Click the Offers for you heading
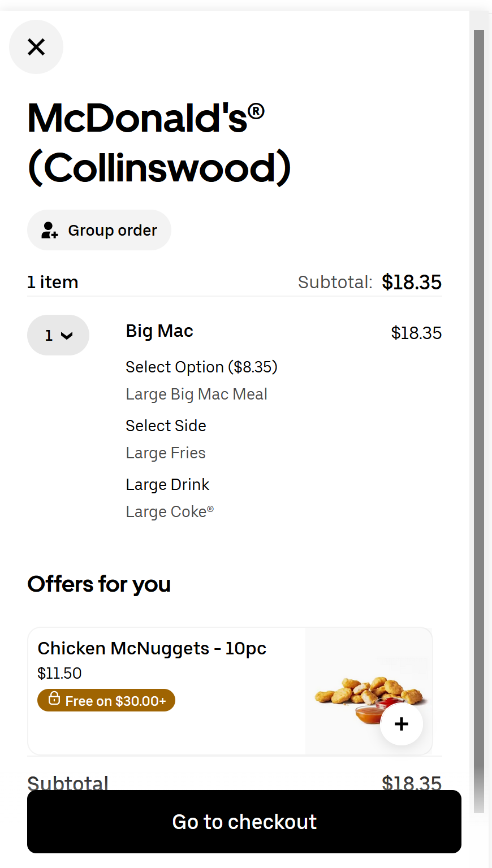This screenshot has height=868, width=492. (99, 584)
